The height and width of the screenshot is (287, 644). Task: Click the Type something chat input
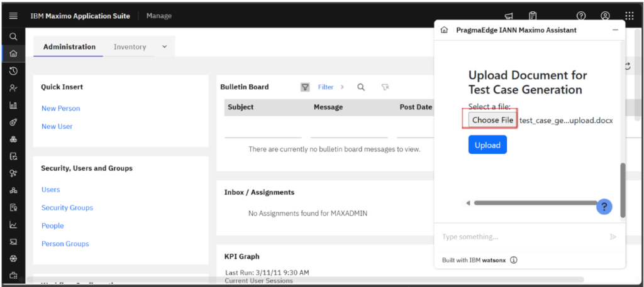(x=521, y=237)
